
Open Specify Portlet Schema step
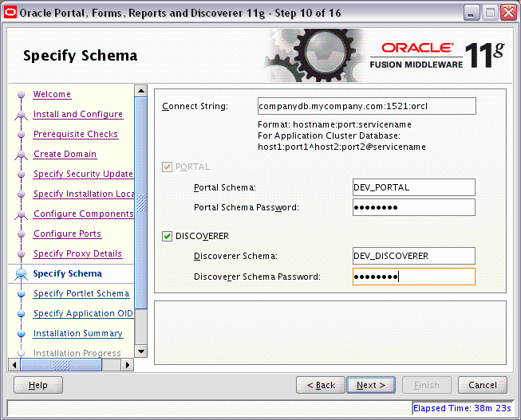tap(81, 293)
